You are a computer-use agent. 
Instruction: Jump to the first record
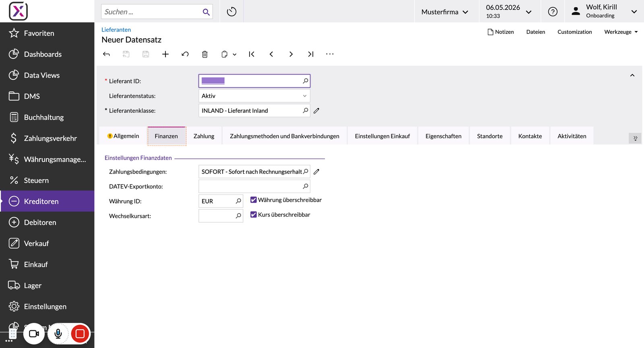point(252,54)
